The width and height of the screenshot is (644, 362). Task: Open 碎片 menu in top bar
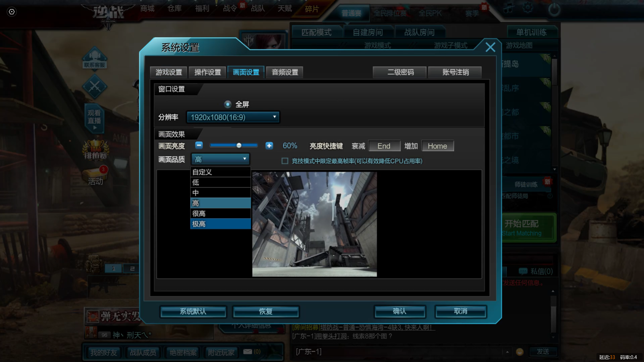point(312,9)
